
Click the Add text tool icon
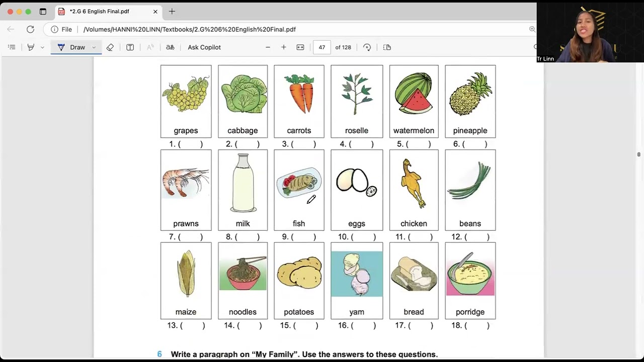coord(130,47)
